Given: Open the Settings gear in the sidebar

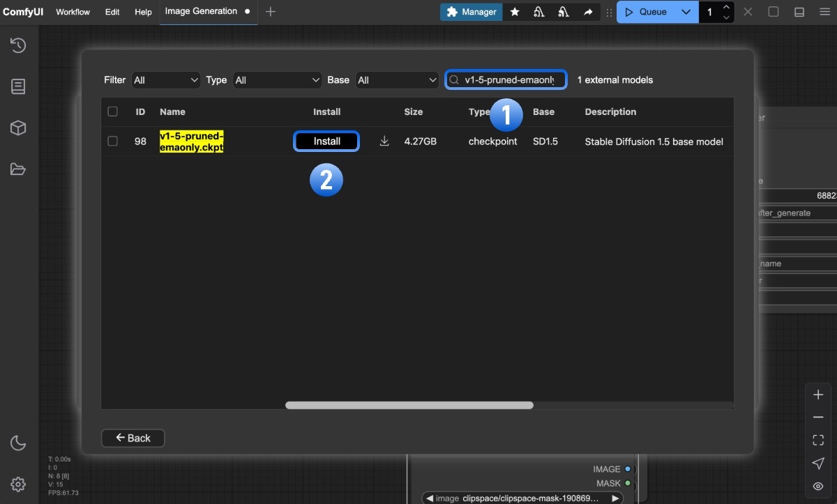Looking at the screenshot, I should 18,484.
